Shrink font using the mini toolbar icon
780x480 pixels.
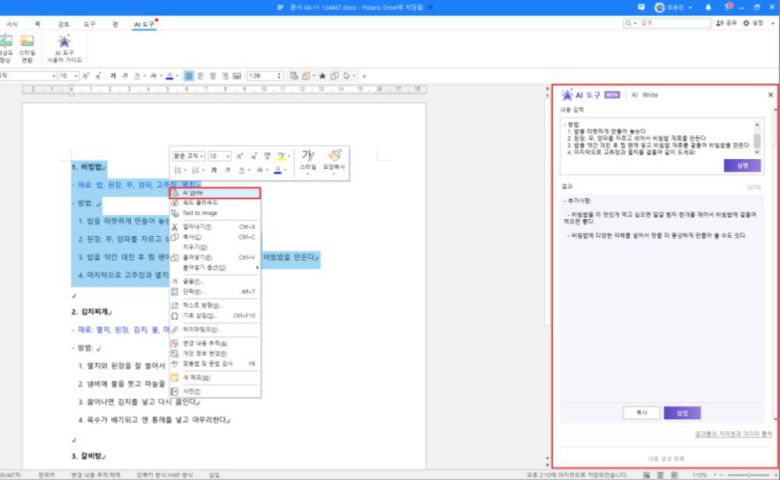coord(253,156)
